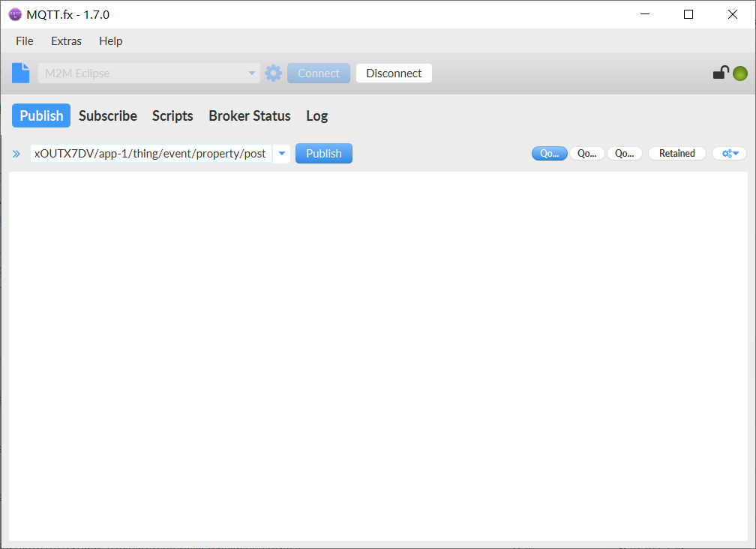Publish the message with the blue Publish button
Viewport: 756px width, 549px height.
click(324, 153)
